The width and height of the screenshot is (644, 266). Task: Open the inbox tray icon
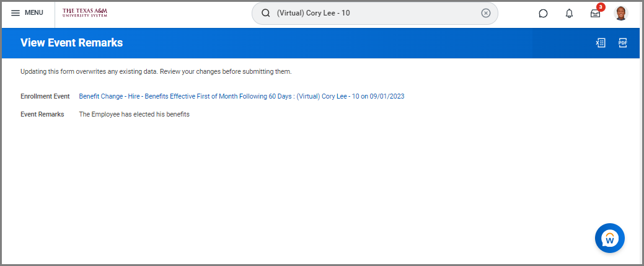[x=595, y=14]
